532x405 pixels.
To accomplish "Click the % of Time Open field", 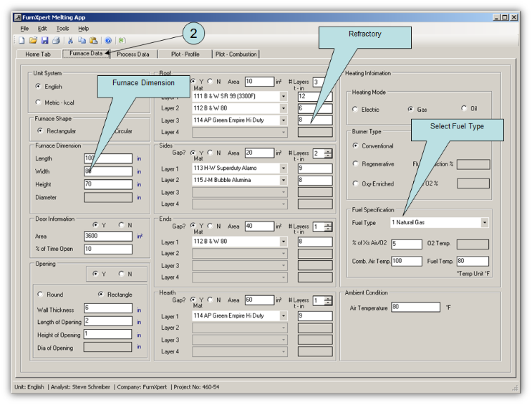I will (x=108, y=249).
